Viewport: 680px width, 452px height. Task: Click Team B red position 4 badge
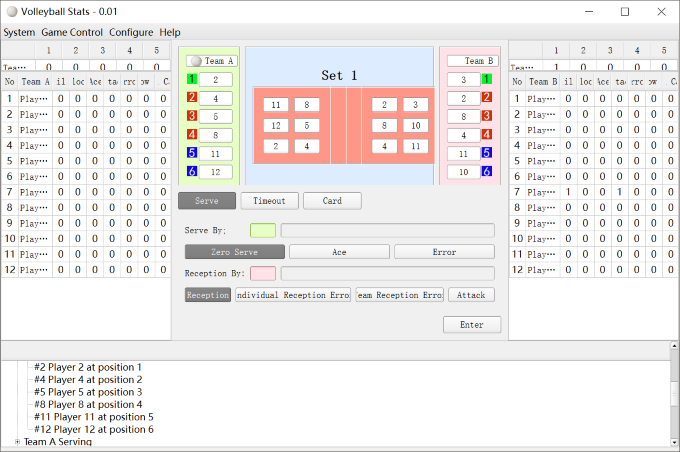tap(486, 134)
